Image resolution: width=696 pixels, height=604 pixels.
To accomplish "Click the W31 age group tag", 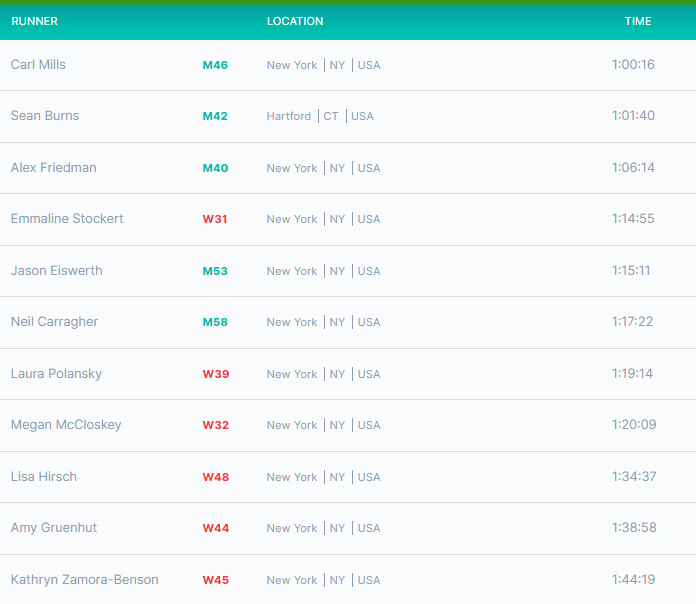I will click(x=215, y=219).
